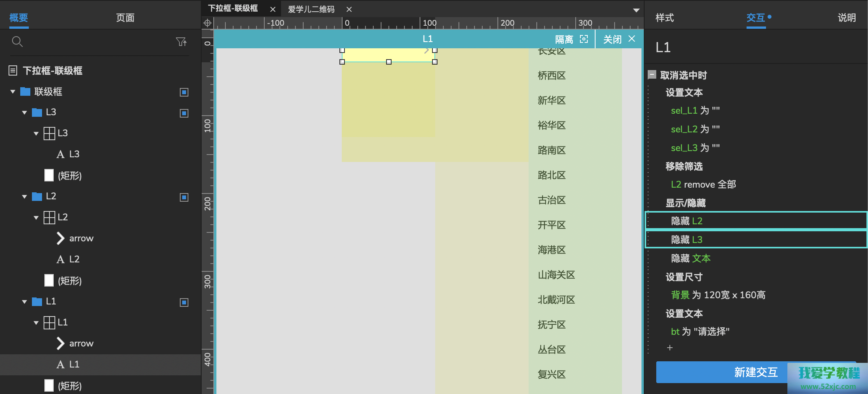Toggle the blue square marker on L2 group row
The height and width of the screenshot is (394, 868).
click(184, 197)
